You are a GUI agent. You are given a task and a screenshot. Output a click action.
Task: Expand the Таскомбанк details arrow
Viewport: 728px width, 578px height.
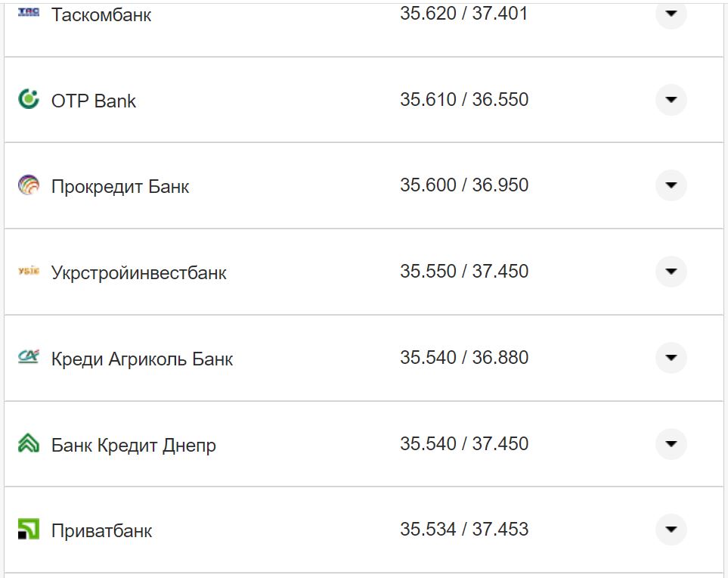coord(670,12)
